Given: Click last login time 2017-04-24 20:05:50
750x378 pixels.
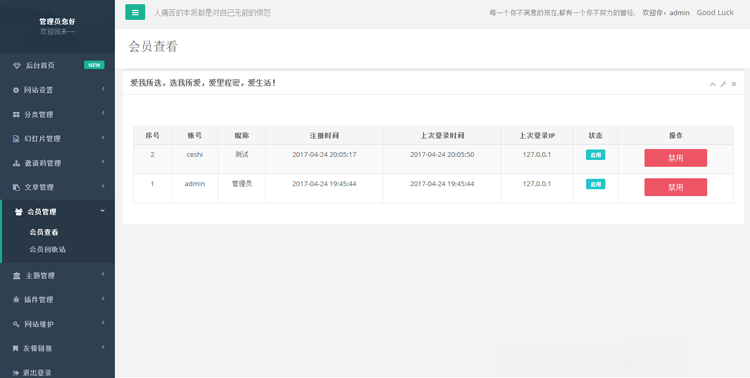Looking at the screenshot, I should point(442,155).
